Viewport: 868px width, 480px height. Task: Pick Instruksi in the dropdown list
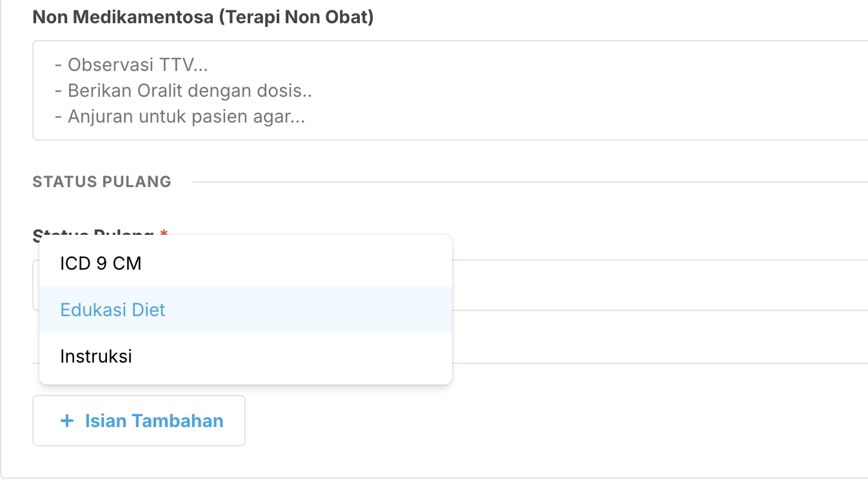click(x=96, y=357)
